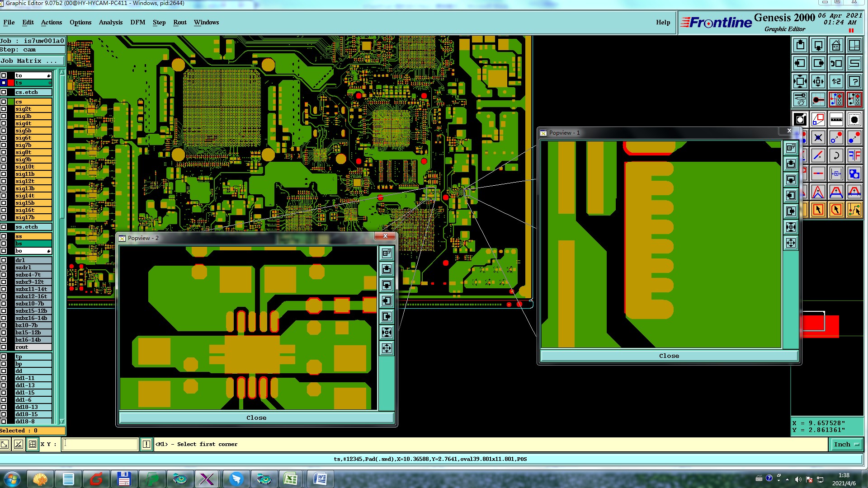This screenshot has height=488, width=868.
Task: Select the mirror F flip icon
Action: pos(854,156)
